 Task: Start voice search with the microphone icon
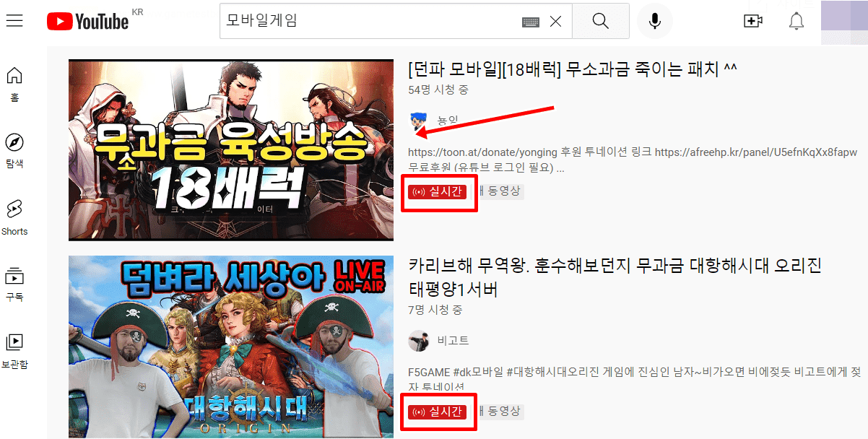point(655,21)
